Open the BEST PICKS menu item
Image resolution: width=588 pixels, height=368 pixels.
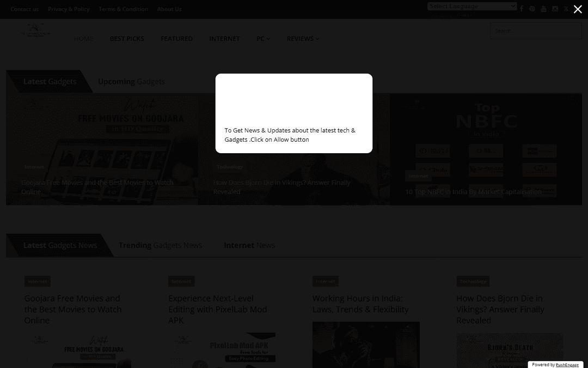pyautogui.click(x=127, y=39)
